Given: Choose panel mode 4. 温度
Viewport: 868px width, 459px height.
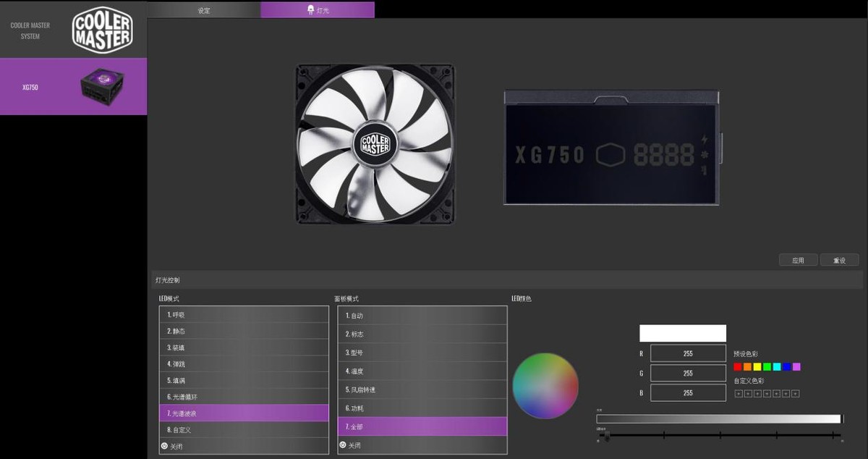Looking at the screenshot, I should pyautogui.click(x=422, y=371).
